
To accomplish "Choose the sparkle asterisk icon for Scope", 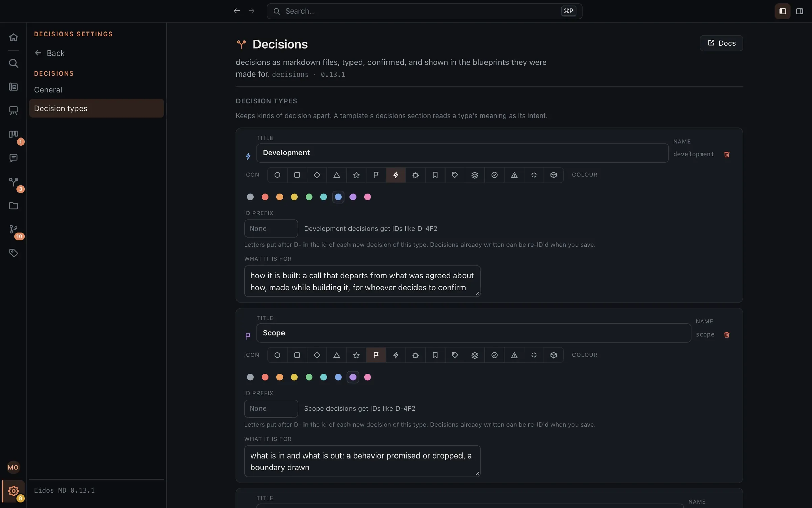I will [x=534, y=355].
